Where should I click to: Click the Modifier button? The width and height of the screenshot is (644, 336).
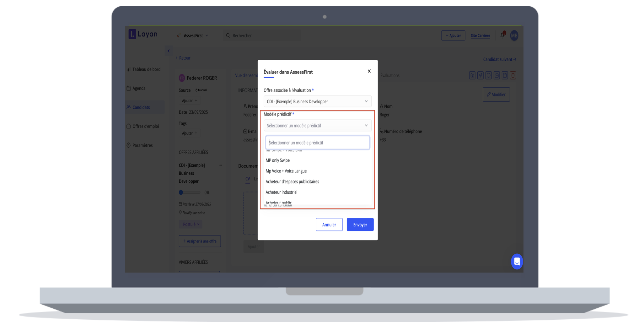click(496, 95)
